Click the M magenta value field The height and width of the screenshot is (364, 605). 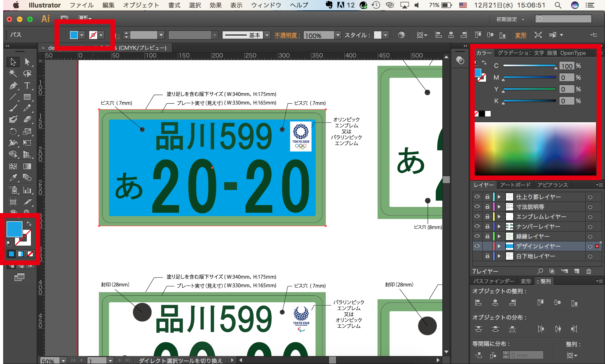(567, 78)
